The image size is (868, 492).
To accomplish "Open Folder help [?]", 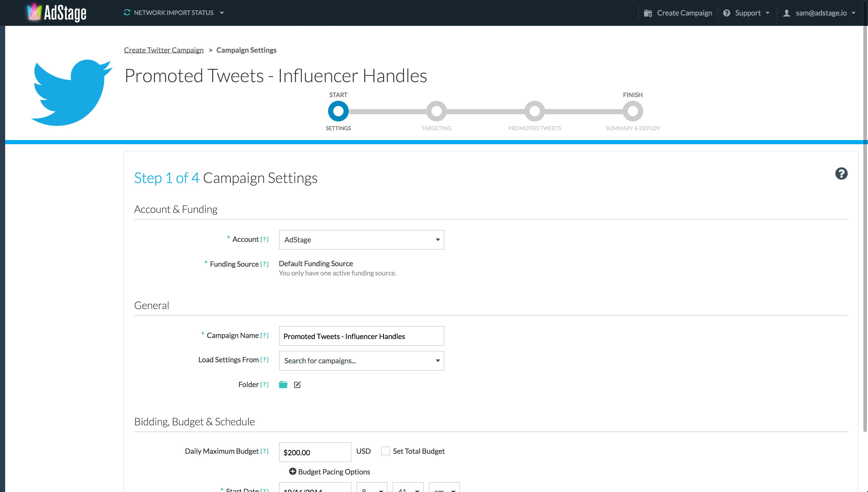I will click(265, 384).
